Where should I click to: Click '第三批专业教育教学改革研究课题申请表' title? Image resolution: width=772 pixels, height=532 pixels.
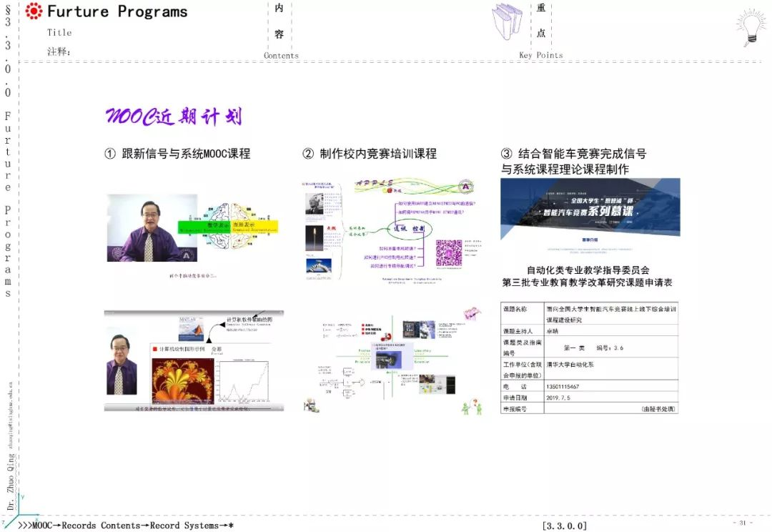tap(587, 282)
